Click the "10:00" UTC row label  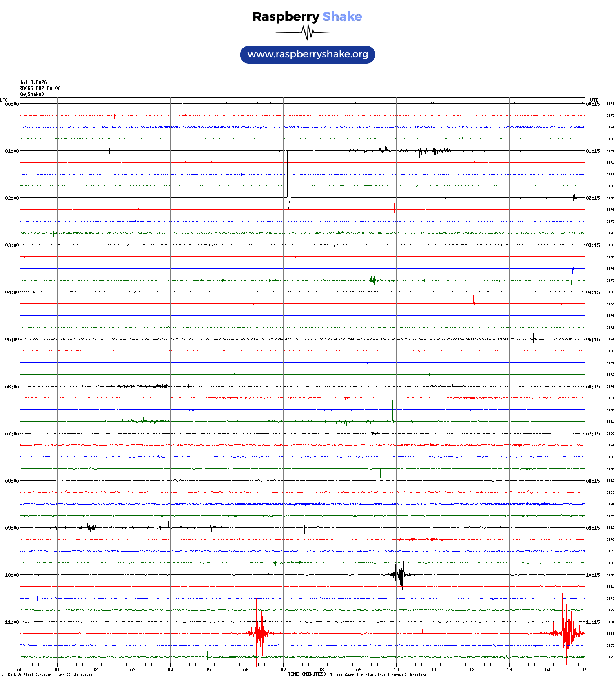pyautogui.click(x=12, y=575)
